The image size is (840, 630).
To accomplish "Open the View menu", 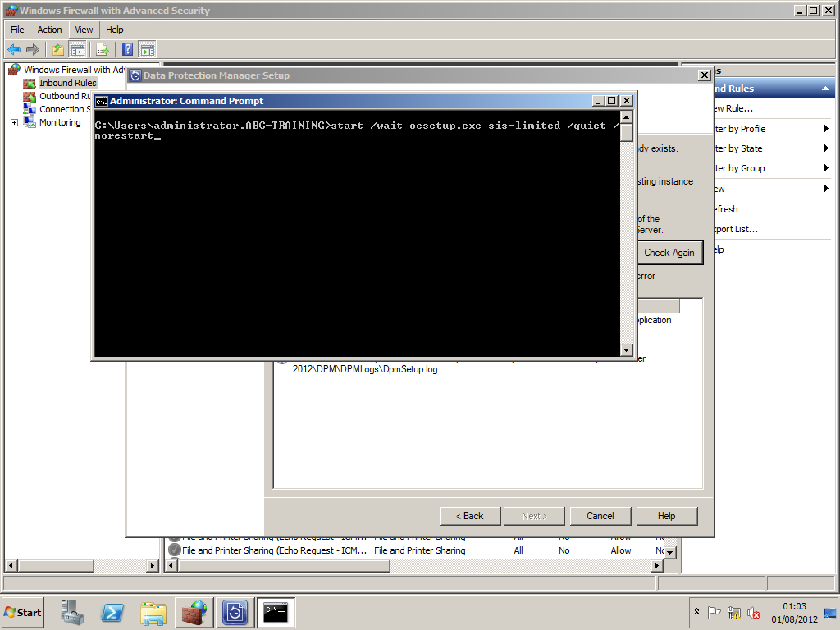I will 84,30.
